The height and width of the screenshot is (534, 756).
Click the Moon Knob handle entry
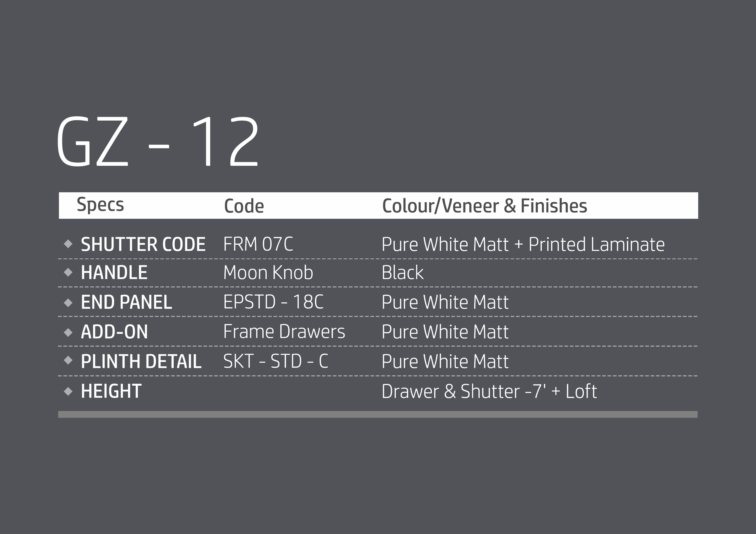(x=268, y=273)
